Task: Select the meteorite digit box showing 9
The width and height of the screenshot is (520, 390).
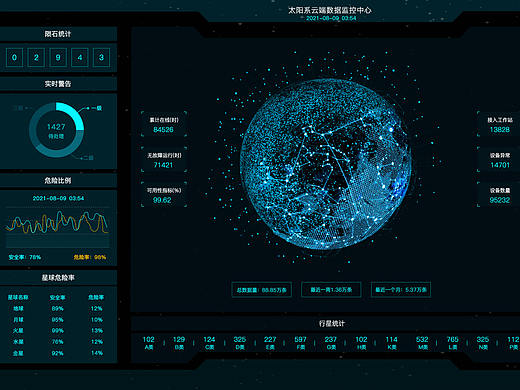Action: pyautogui.click(x=58, y=57)
